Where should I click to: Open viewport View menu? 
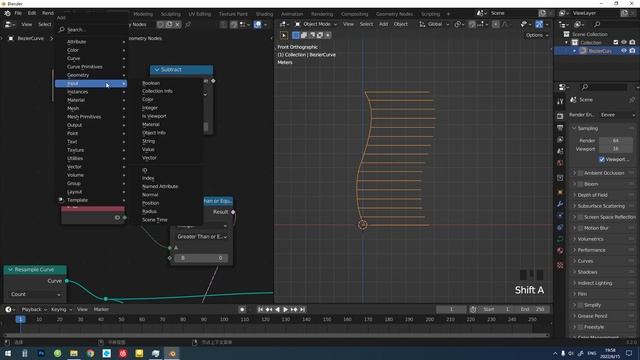pyautogui.click(x=348, y=24)
